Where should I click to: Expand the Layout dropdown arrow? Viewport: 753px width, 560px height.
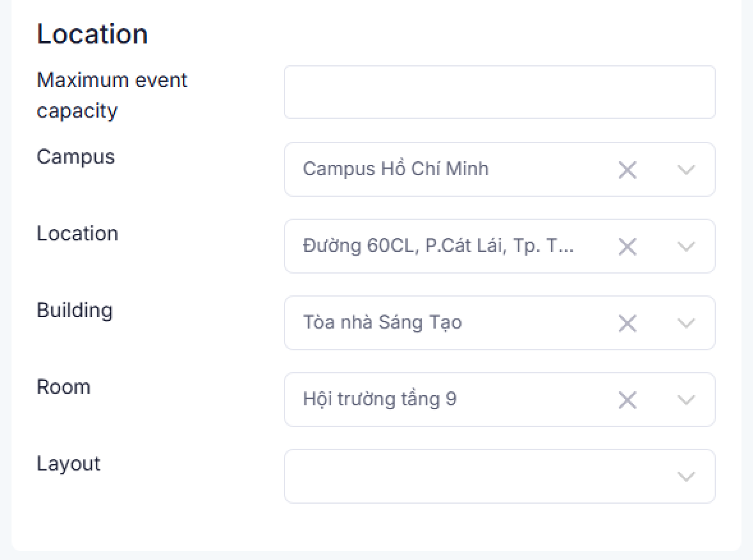point(686,477)
